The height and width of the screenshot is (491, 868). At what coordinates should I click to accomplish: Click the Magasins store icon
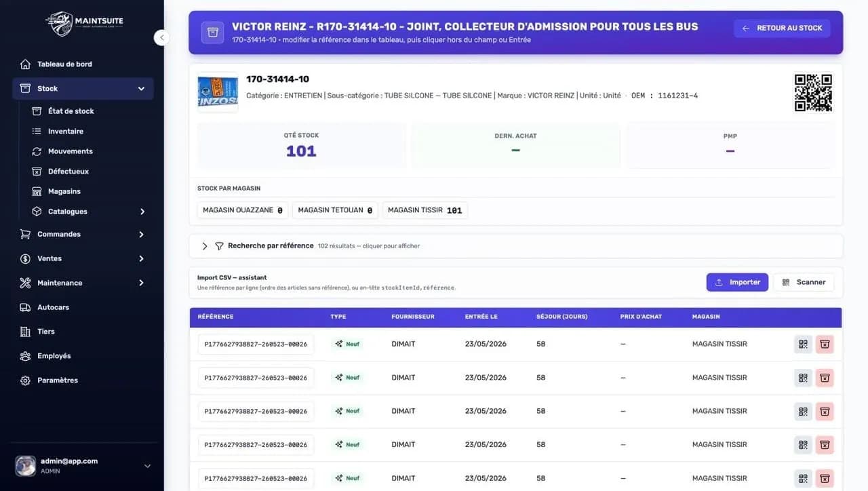pyautogui.click(x=37, y=192)
